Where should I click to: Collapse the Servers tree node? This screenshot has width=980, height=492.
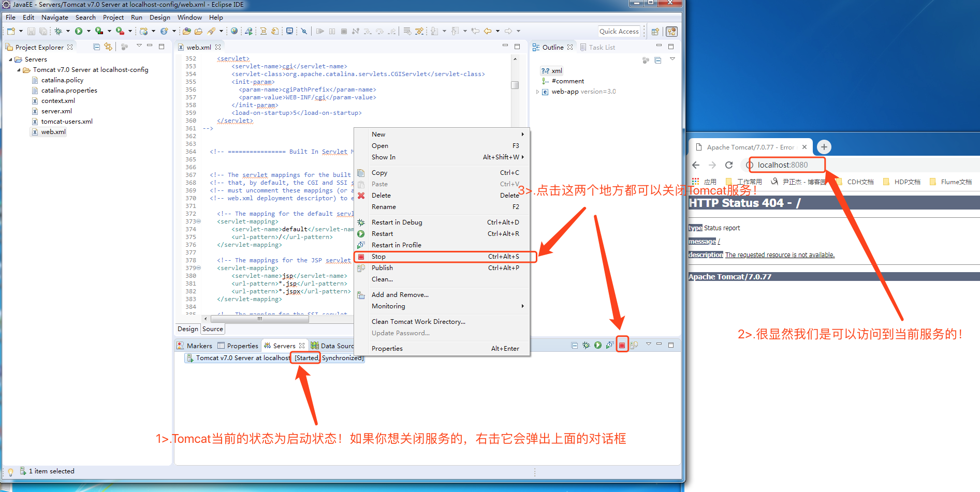coord(11,59)
